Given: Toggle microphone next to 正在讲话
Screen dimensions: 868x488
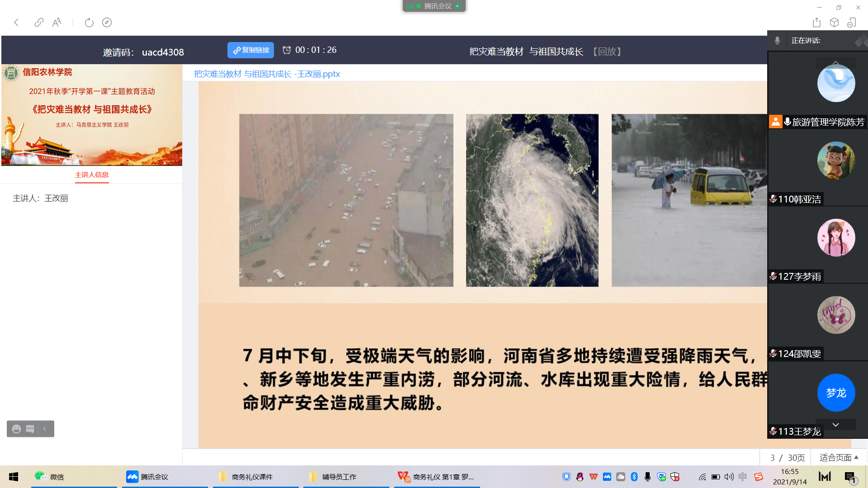Looking at the screenshot, I should tap(777, 41).
